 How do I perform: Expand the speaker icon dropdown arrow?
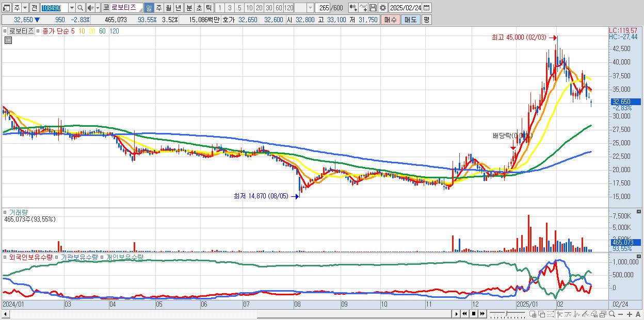[x=98, y=8]
